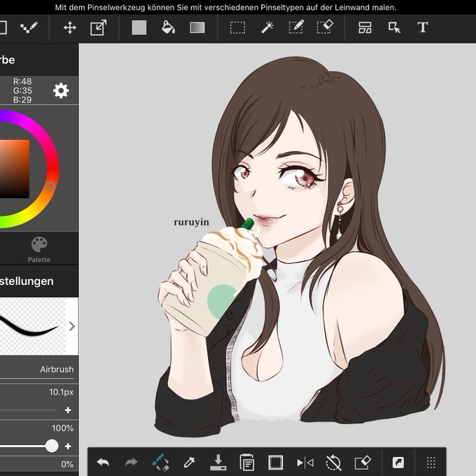Open the dotted grid menu
476x476 pixels.
pos(431,463)
